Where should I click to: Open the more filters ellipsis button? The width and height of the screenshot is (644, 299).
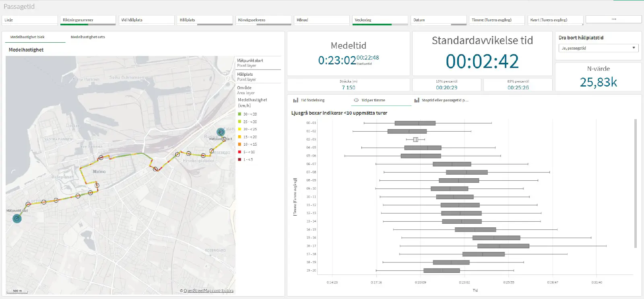[613, 19]
